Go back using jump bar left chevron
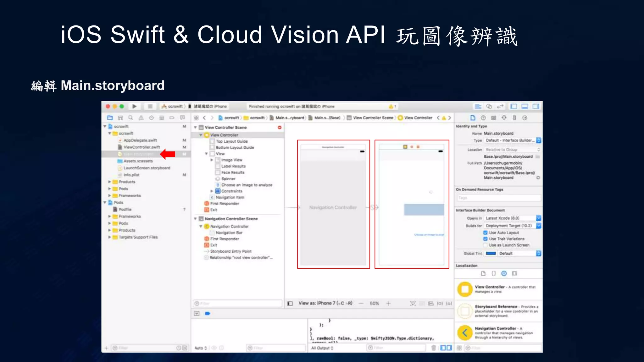 tap(204, 118)
